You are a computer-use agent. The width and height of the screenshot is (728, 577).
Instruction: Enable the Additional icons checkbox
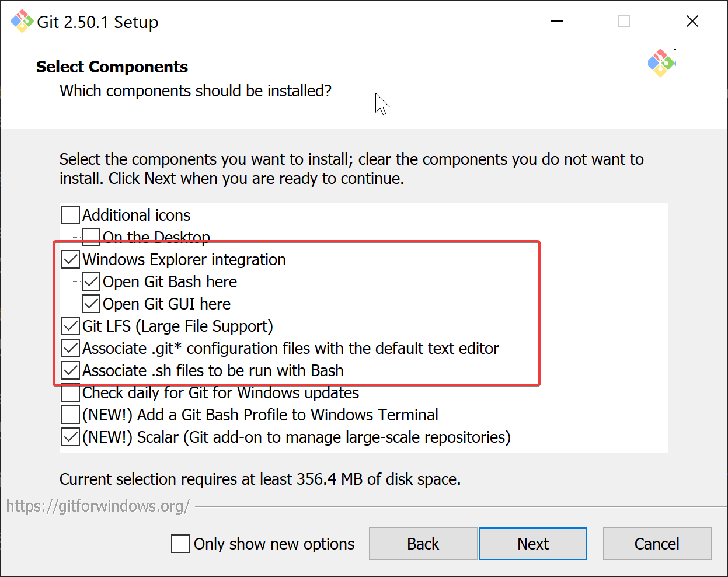(71, 215)
